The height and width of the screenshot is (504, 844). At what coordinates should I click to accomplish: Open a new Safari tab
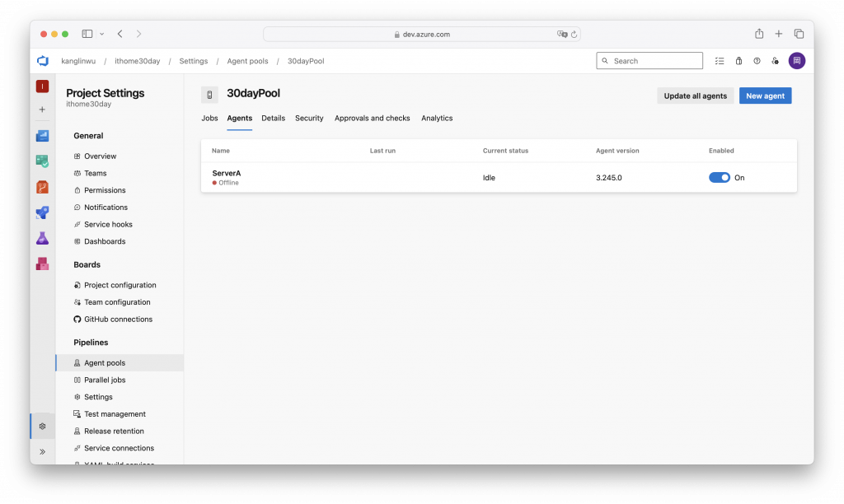(x=778, y=34)
